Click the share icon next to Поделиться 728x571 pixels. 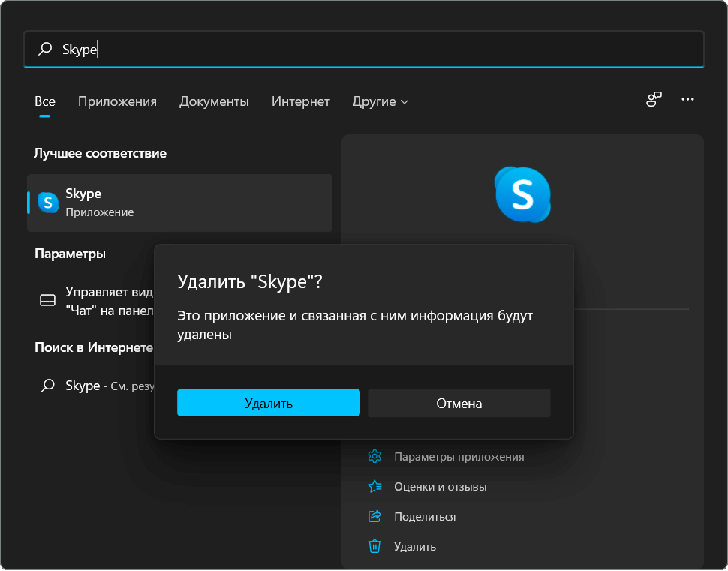tap(375, 516)
